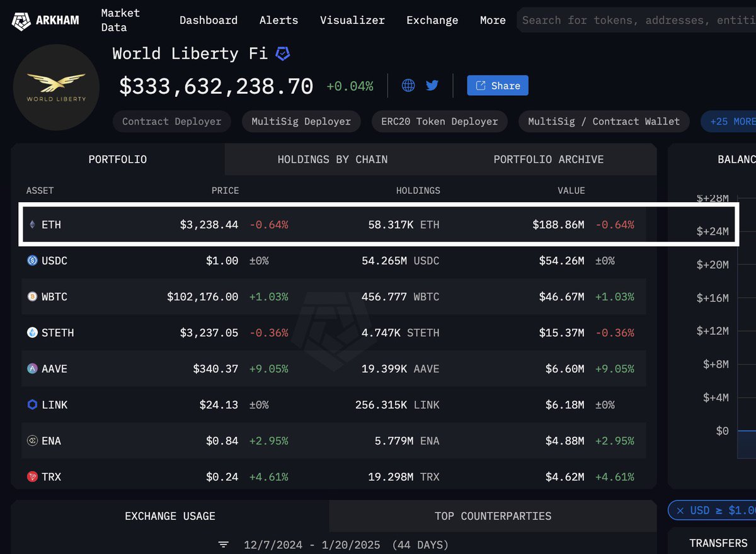Click the 58.317K ETH holdings cell

(404, 225)
